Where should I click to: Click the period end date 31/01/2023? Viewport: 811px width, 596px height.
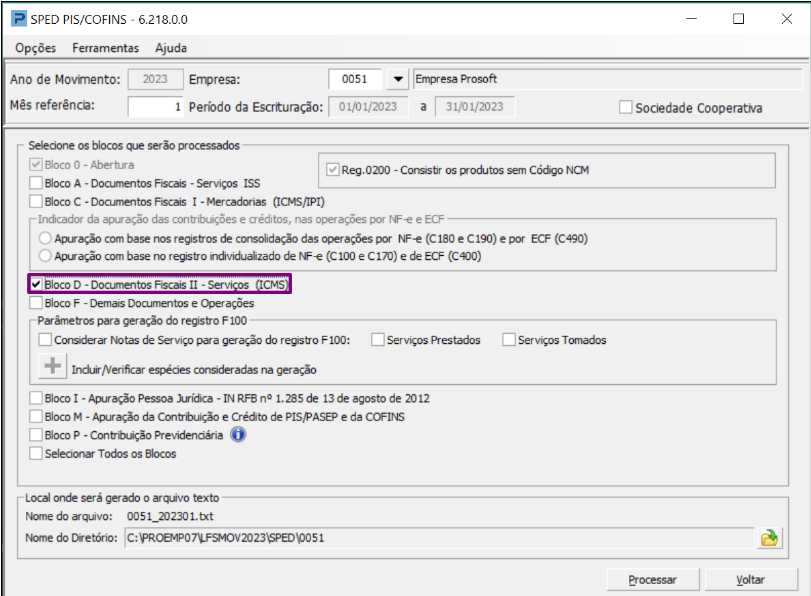[475, 107]
